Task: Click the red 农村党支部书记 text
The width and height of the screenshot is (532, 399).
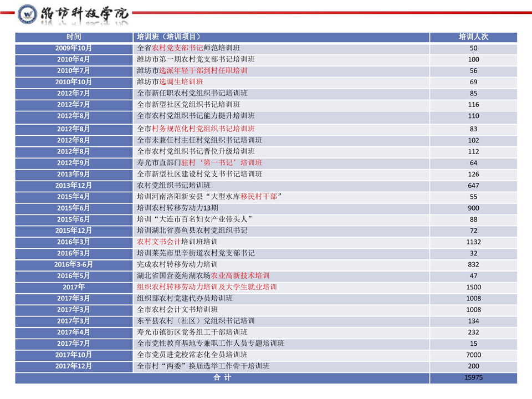Action: tap(177, 48)
